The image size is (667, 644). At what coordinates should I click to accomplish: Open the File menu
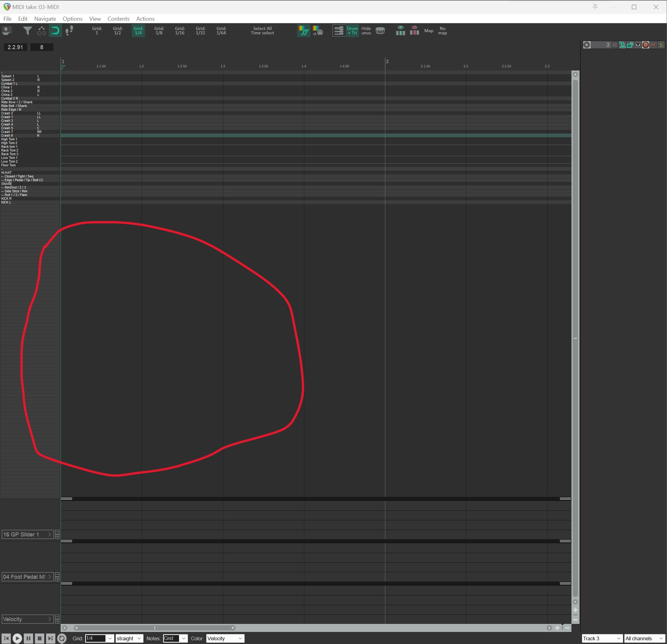click(x=7, y=19)
